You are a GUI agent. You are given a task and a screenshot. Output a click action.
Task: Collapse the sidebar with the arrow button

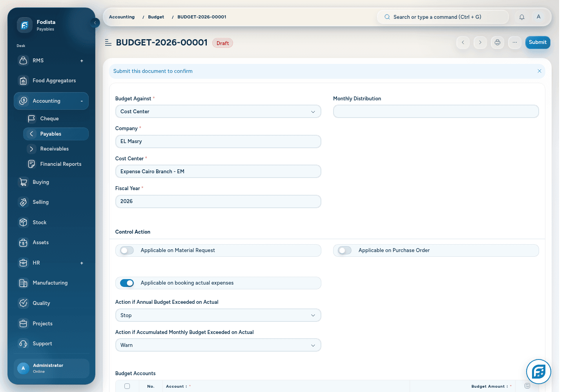point(95,23)
